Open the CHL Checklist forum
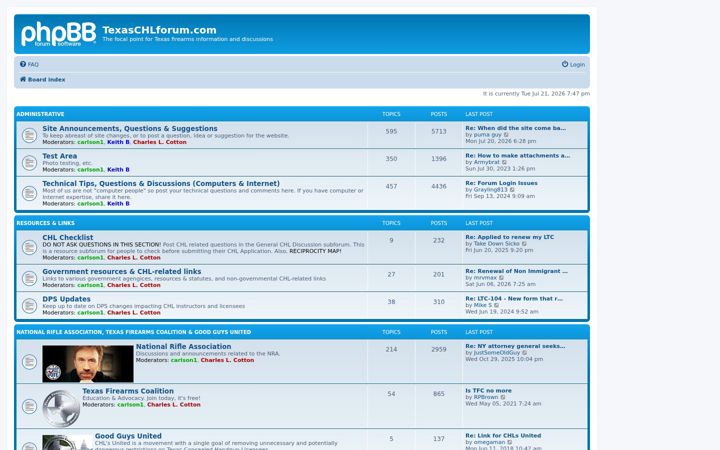The image size is (720, 450). 68,237
